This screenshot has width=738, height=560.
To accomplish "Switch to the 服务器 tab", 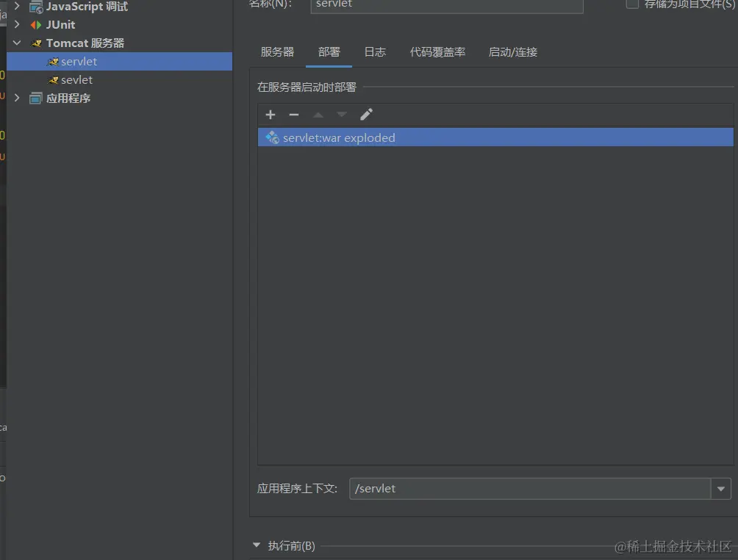I will click(277, 51).
